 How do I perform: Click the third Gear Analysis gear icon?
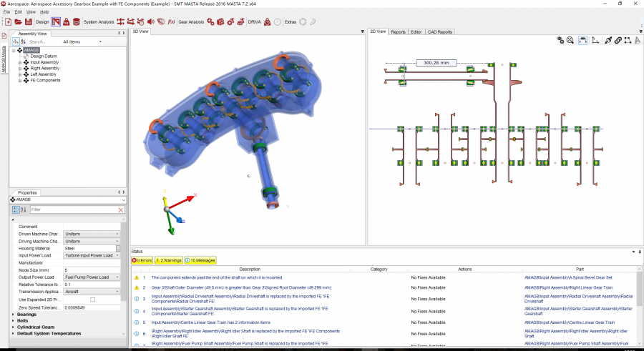(x=230, y=21)
